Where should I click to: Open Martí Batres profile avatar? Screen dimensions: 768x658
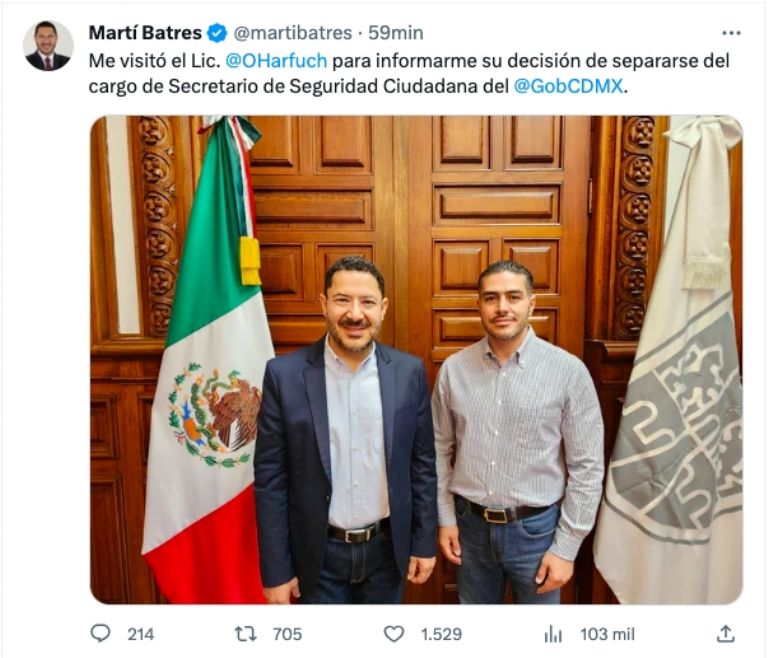pyautogui.click(x=48, y=46)
